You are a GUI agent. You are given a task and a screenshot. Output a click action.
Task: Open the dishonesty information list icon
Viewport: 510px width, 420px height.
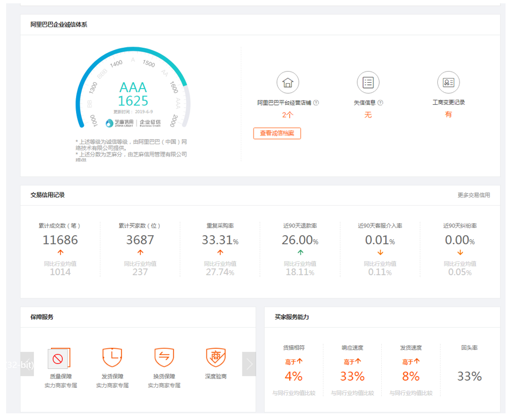[368, 83]
